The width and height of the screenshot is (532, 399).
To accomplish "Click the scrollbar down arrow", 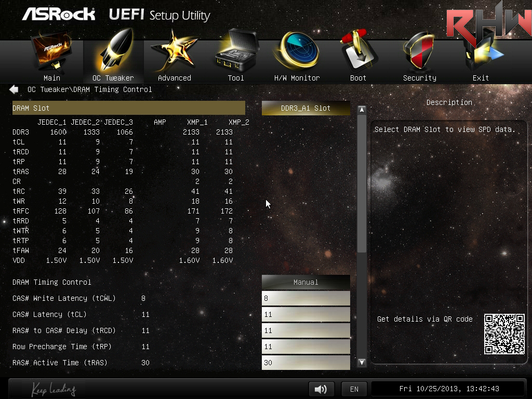I will 362,362.
